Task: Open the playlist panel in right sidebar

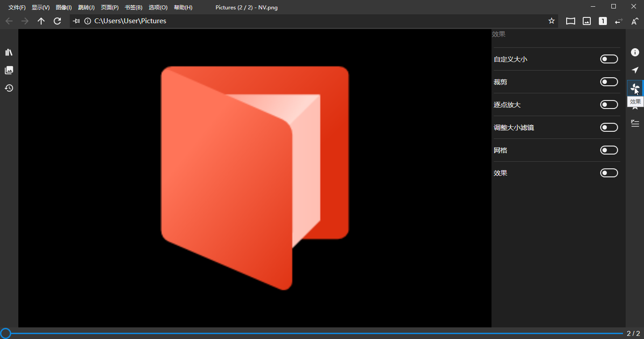Action: point(635,124)
